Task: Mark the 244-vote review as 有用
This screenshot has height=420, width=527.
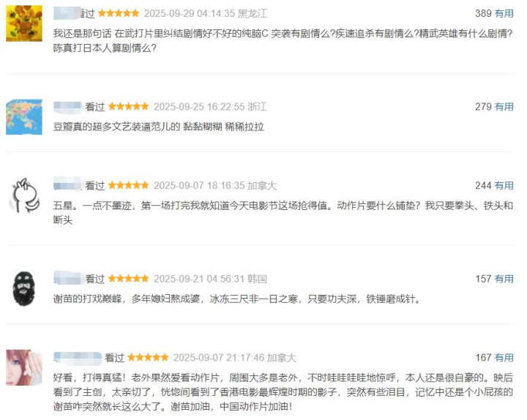Action: (504, 185)
